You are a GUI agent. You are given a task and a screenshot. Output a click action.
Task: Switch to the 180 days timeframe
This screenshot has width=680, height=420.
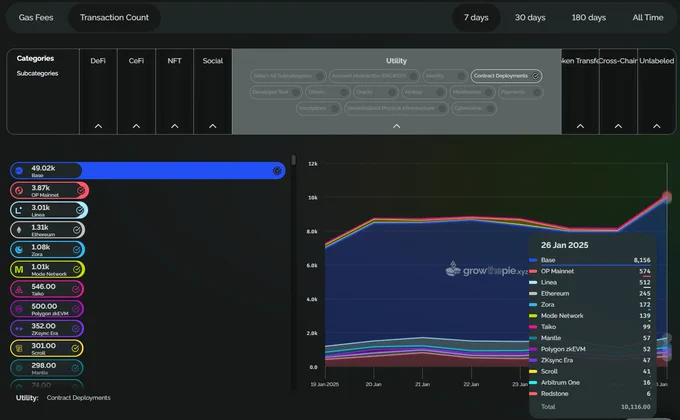point(588,18)
